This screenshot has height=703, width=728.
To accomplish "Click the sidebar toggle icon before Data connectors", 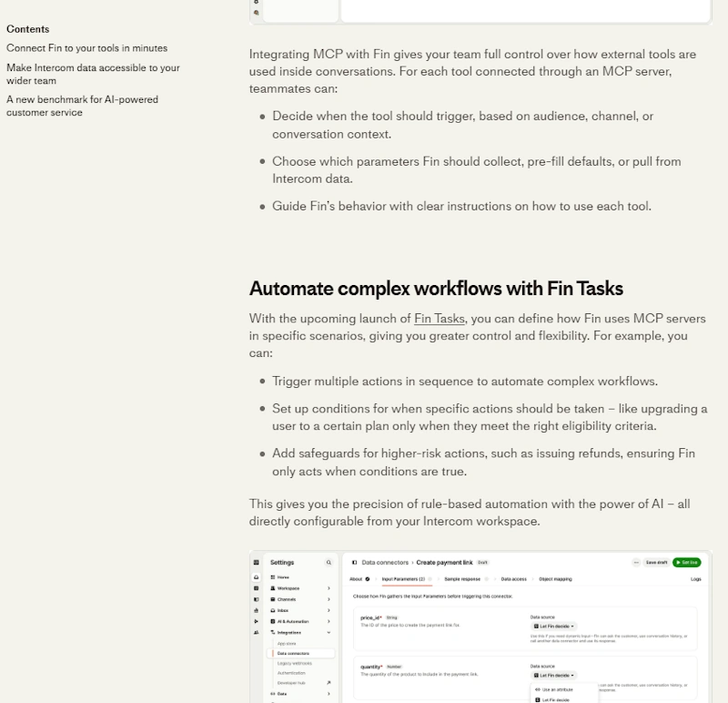I will 354,562.
